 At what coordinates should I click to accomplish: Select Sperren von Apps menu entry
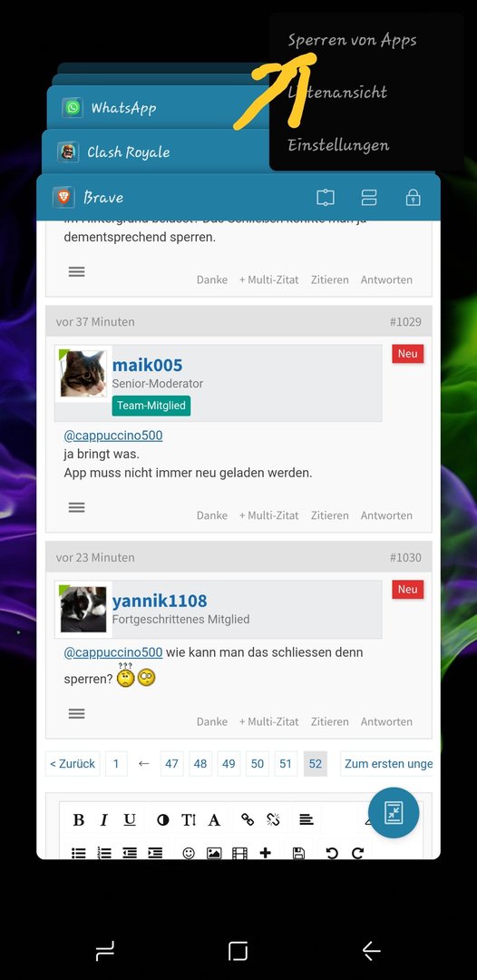click(x=352, y=41)
